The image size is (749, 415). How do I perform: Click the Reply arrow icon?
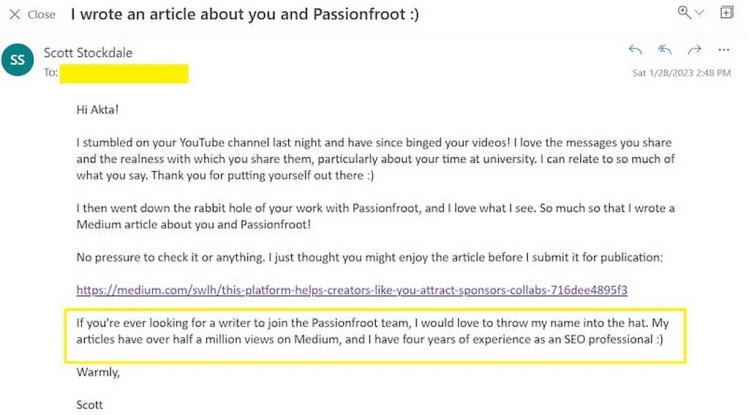[x=635, y=50]
